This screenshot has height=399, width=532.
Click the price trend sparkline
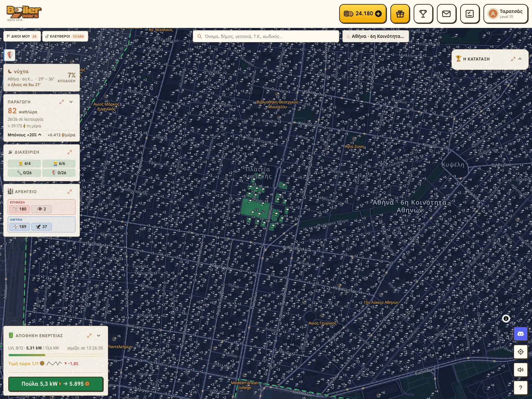(x=54, y=363)
